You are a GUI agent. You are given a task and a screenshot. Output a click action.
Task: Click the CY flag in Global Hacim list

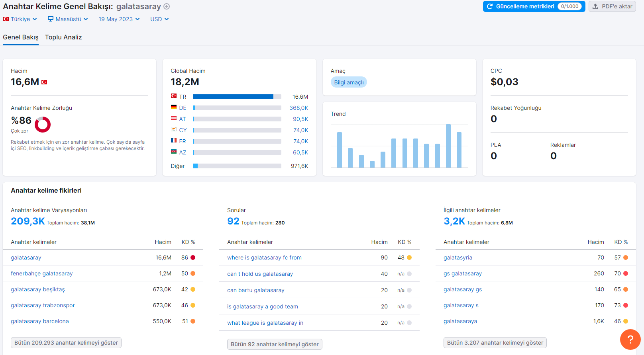(x=174, y=129)
